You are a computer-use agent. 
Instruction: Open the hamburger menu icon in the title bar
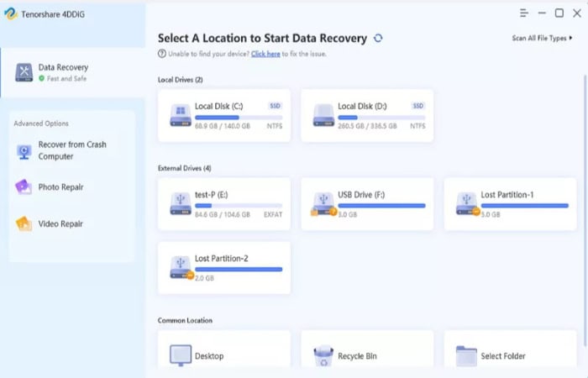524,13
